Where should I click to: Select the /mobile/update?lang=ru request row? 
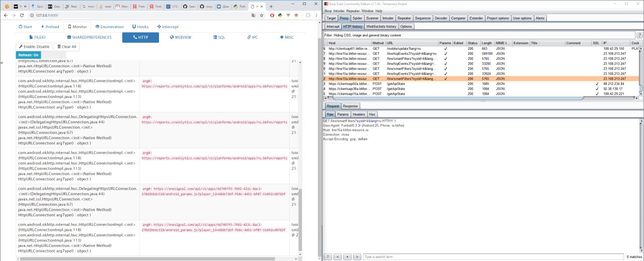[x=480, y=48]
